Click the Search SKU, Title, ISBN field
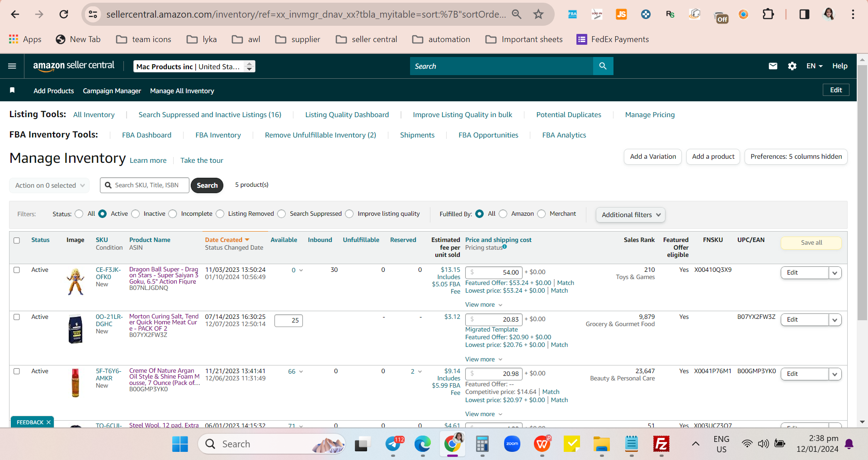Viewport: 868px width, 460px height. coord(145,185)
